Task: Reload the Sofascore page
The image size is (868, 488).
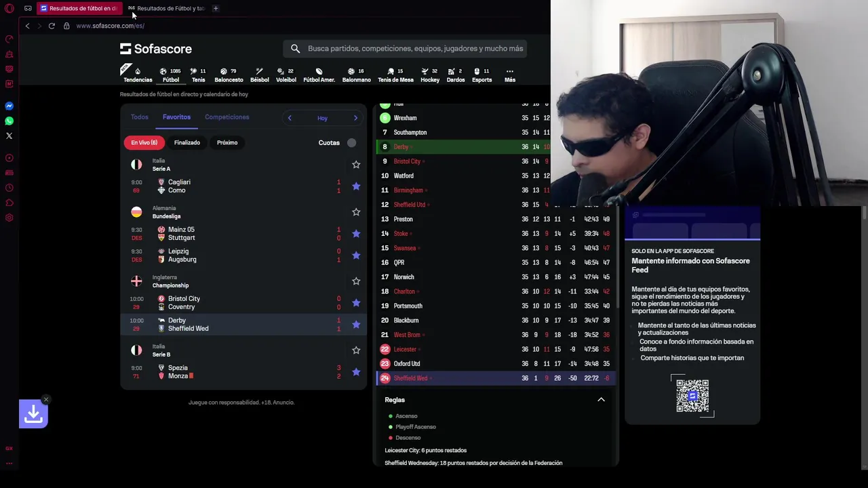Action: (x=52, y=26)
